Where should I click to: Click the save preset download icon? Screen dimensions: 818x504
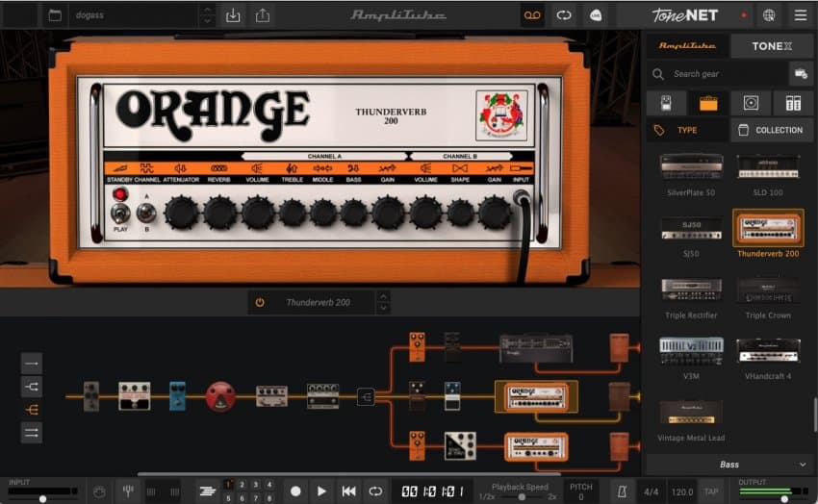(x=233, y=15)
